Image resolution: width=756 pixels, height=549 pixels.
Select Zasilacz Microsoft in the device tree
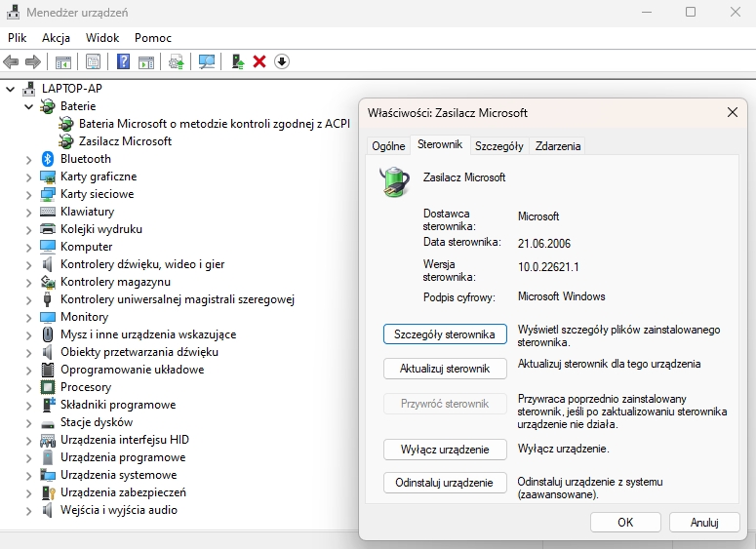(126, 141)
